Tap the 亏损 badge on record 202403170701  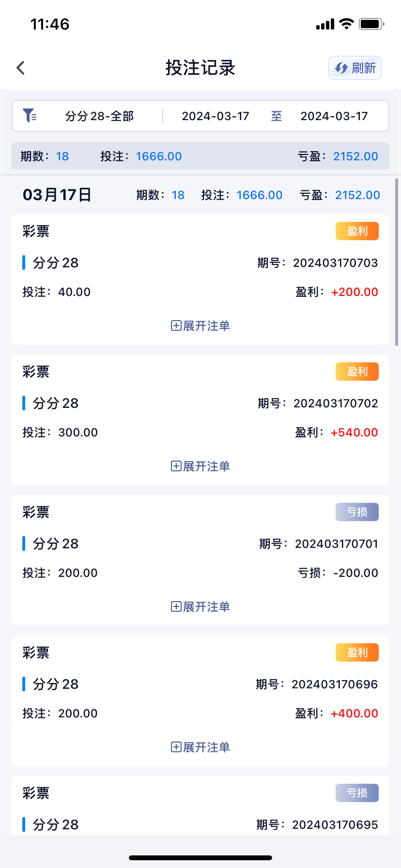(x=357, y=512)
